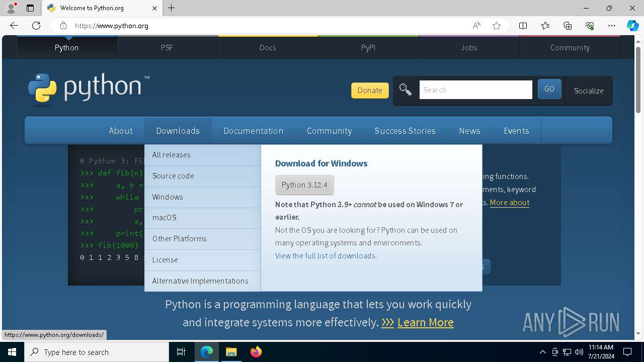Open the Documentation navigation menu
Viewport: 644px width, 362px height.
pyautogui.click(x=254, y=131)
